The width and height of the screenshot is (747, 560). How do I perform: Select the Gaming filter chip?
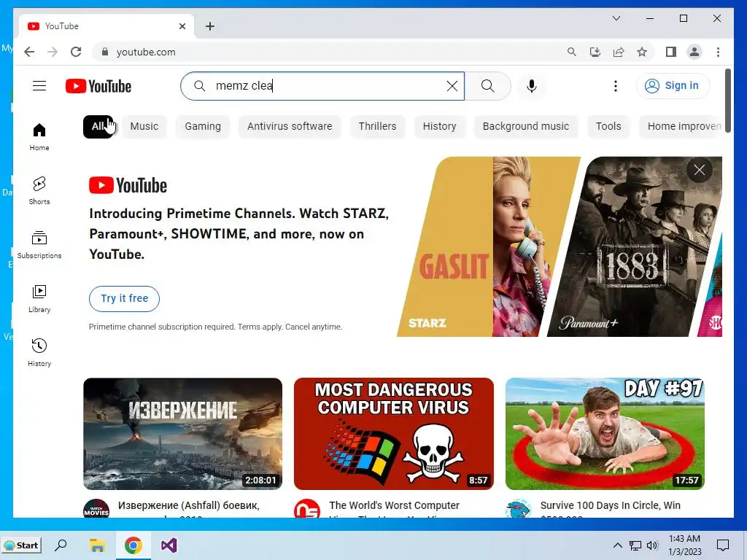click(203, 127)
